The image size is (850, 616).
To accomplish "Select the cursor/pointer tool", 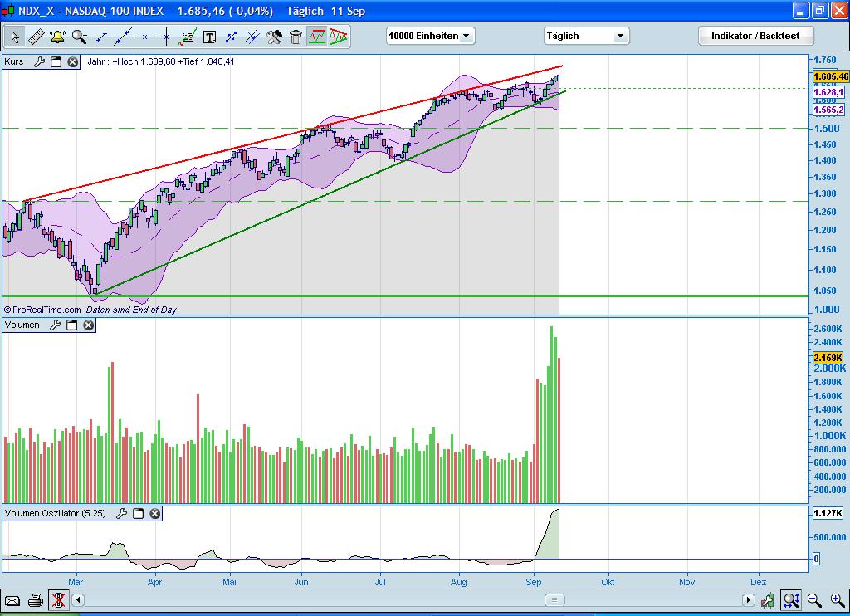I will pos(14,37).
